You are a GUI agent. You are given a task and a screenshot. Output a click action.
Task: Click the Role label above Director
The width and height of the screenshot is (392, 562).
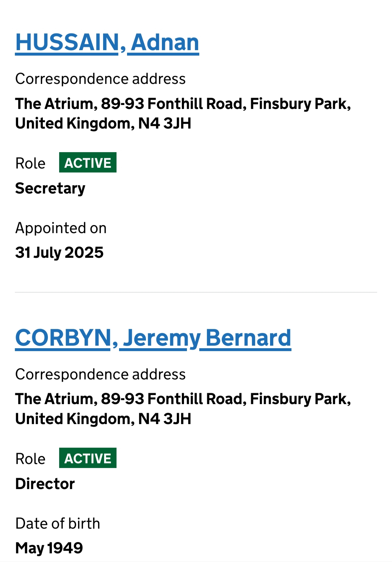click(30, 459)
